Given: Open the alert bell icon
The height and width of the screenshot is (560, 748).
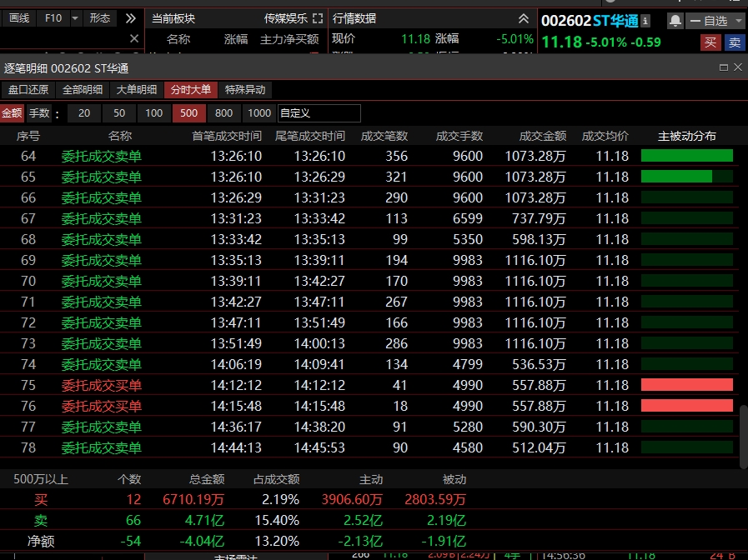Looking at the screenshot, I should pos(675,21).
